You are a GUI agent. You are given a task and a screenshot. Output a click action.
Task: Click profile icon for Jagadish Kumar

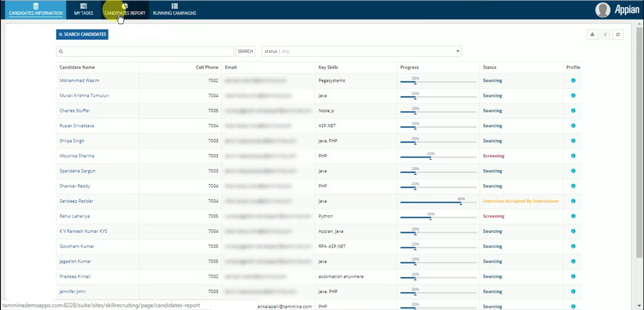pos(573,261)
